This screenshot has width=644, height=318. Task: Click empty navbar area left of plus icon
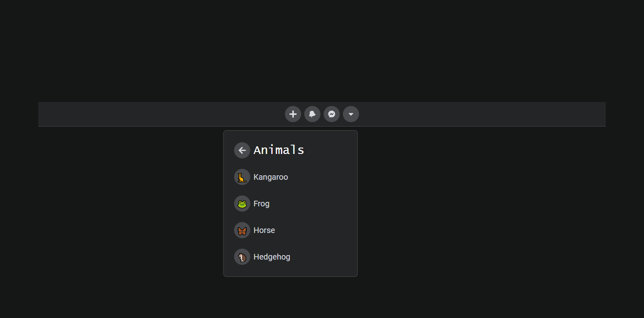161,114
